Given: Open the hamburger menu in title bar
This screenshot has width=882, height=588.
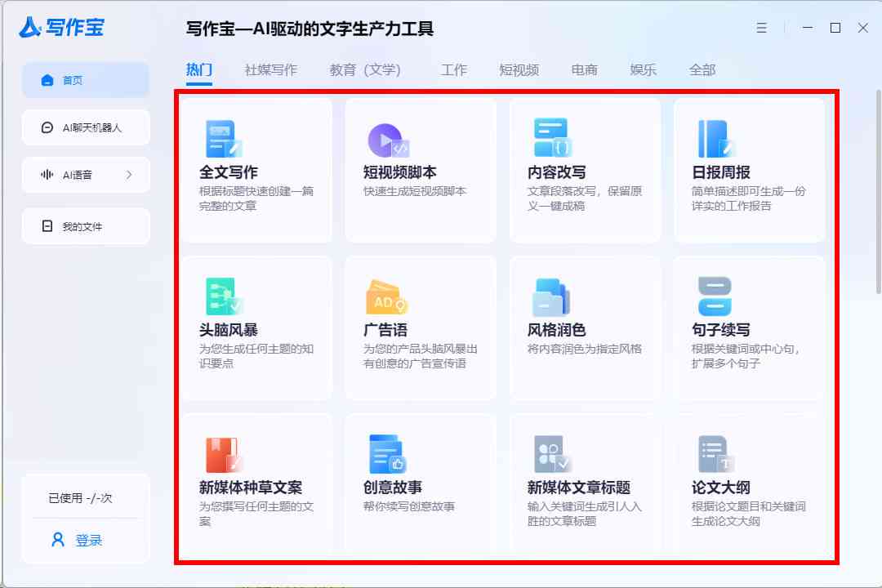Looking at the screenshot, I should pos(762,28).
